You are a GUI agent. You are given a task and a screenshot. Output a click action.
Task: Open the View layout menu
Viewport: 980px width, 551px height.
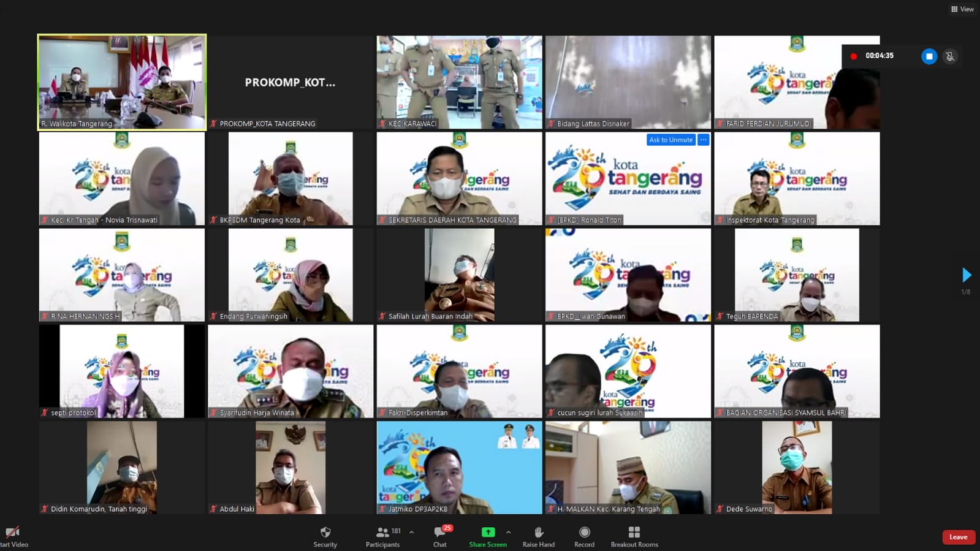point(962,9)
